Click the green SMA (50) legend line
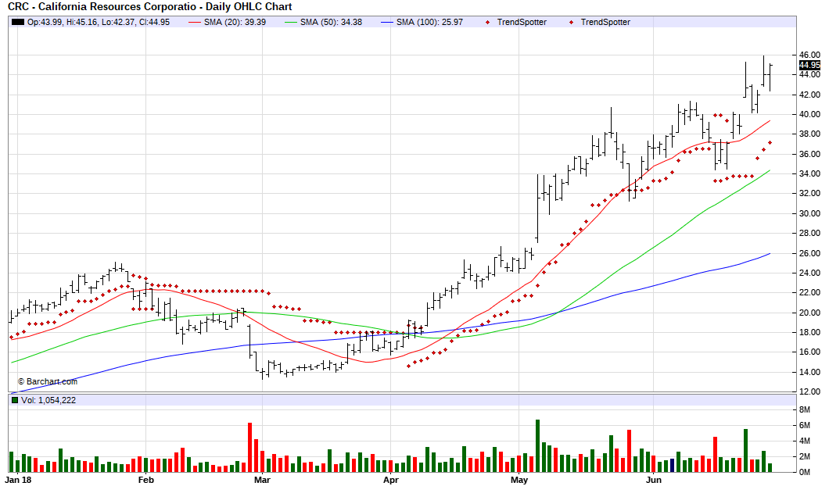Screen dimensions: 829x504 tap(291, 22)
